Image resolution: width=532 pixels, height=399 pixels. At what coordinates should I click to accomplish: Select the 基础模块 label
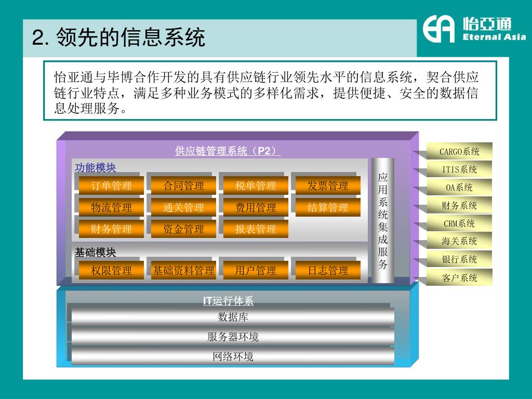pyautogui.click(x=96, y=252)
